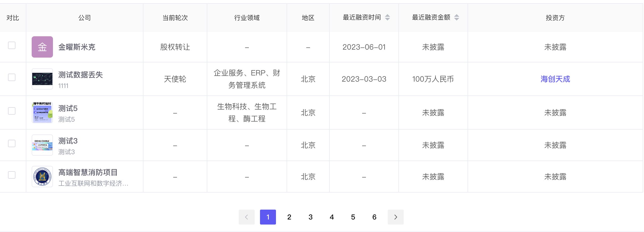Viewport: 644px width, 232px height.
Task: Tick the compare checkbox for 测试数据丢失
Action: click(x=12, y=77)
